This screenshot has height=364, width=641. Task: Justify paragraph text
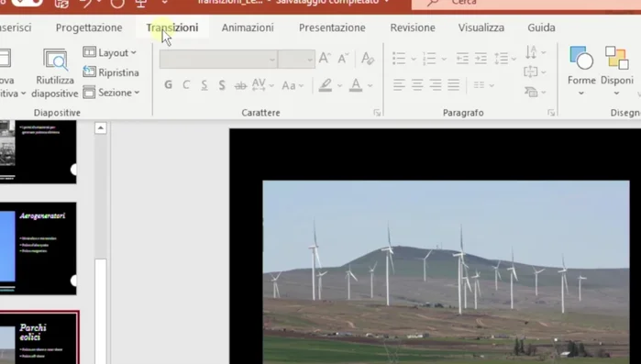[x=453, y=85]
